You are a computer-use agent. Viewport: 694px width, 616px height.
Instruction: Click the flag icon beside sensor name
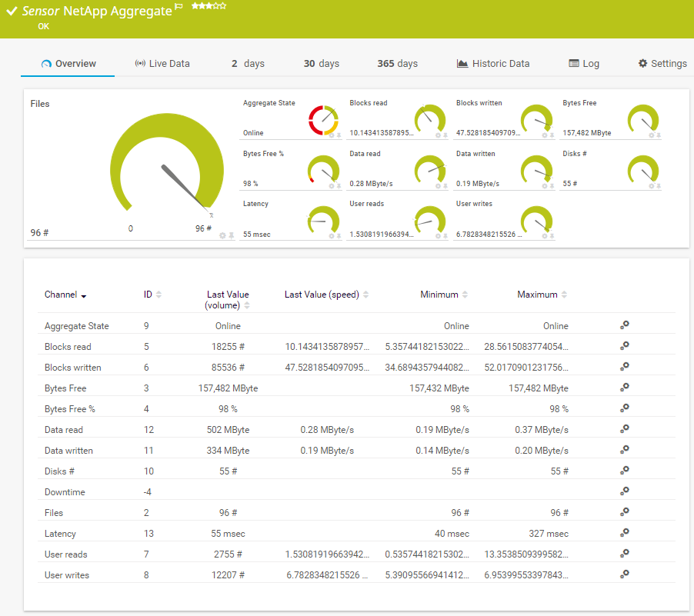(179, 7)
